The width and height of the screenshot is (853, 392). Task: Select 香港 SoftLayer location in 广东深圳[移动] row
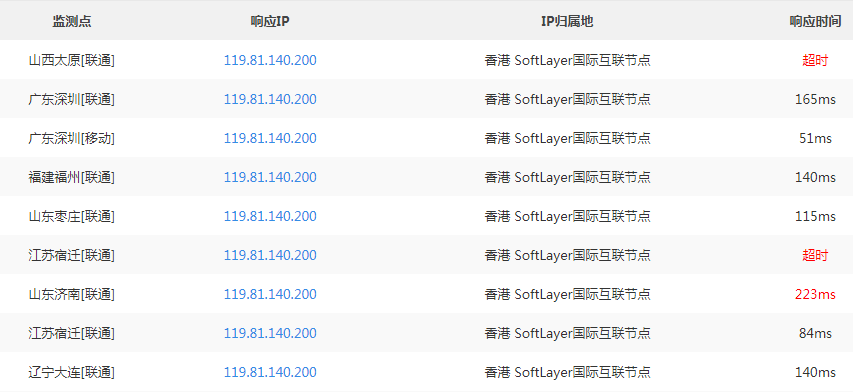(x=567, y=139)
